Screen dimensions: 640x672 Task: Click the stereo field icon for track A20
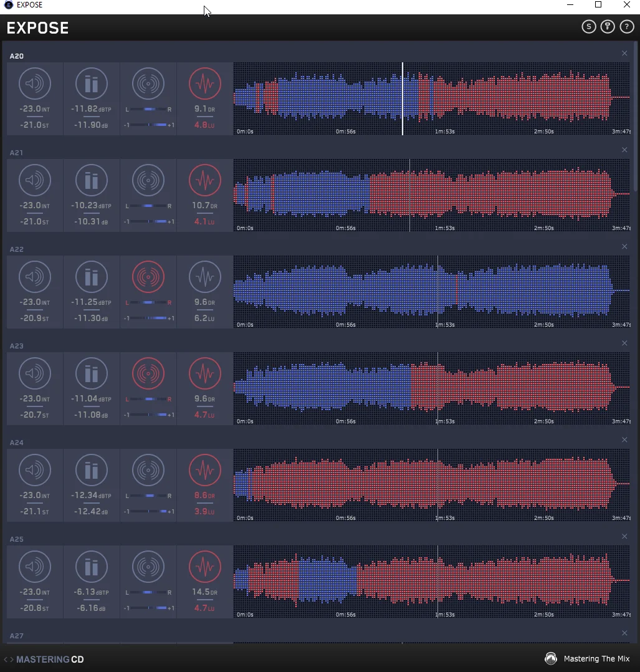[x=148, y=84]
